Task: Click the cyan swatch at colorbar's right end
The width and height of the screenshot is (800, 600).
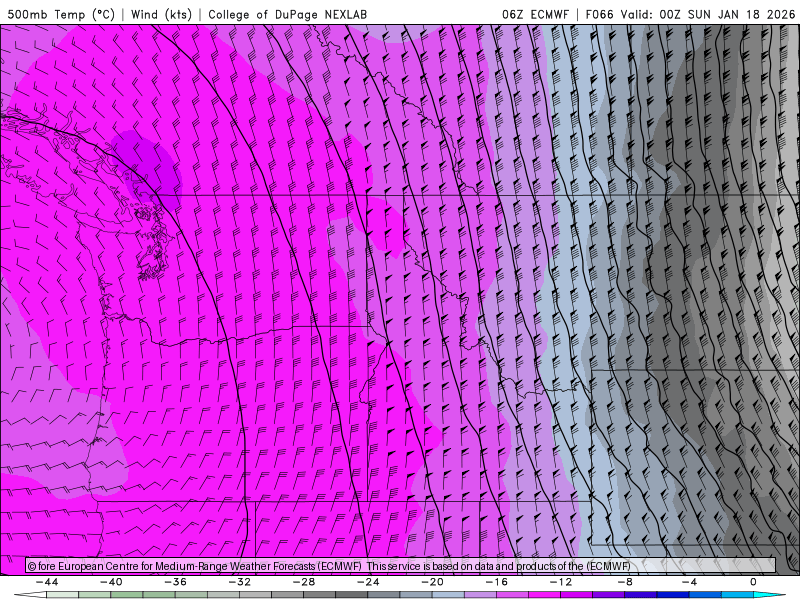Action: (x=765, y=595)
